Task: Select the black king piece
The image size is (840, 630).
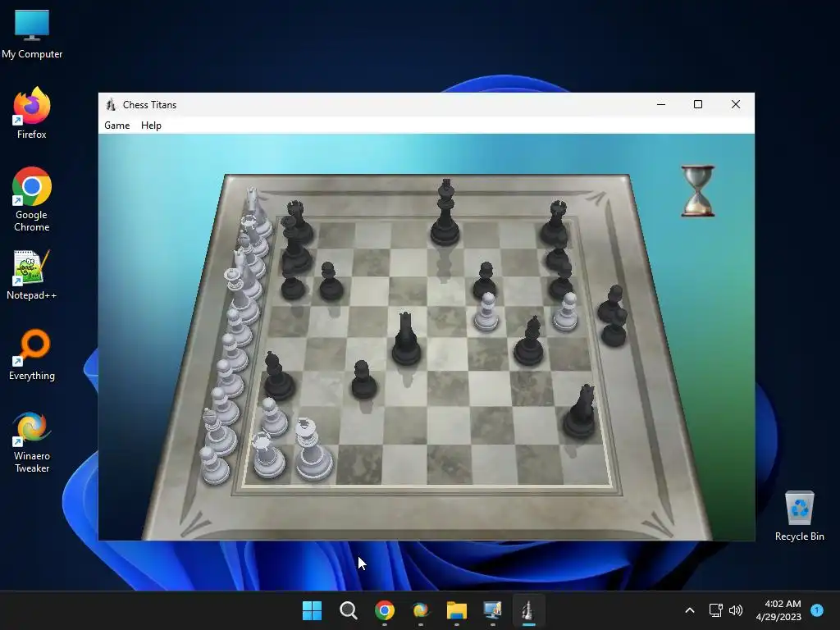Action: 445,212
